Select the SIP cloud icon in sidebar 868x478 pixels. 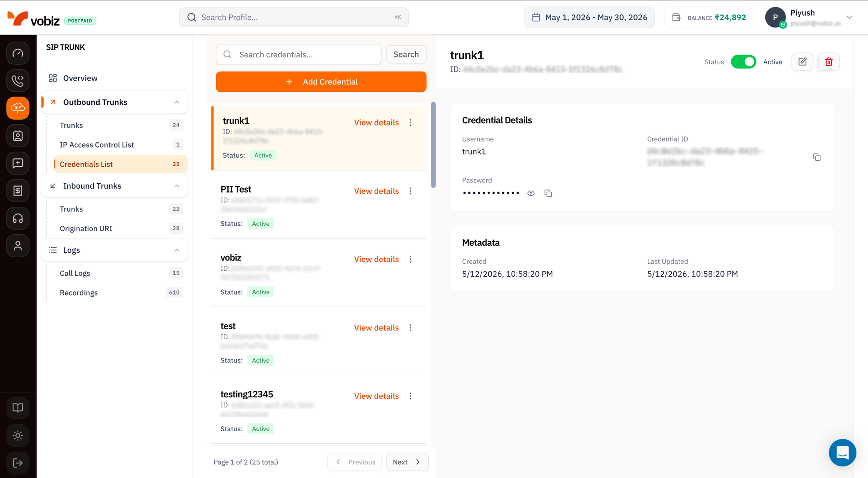(x=18, y=108)
